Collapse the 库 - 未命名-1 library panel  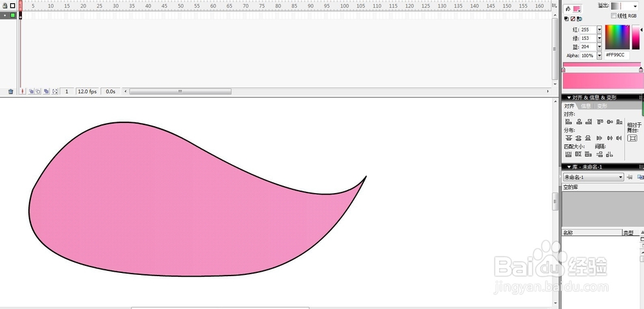click(569, 167)
